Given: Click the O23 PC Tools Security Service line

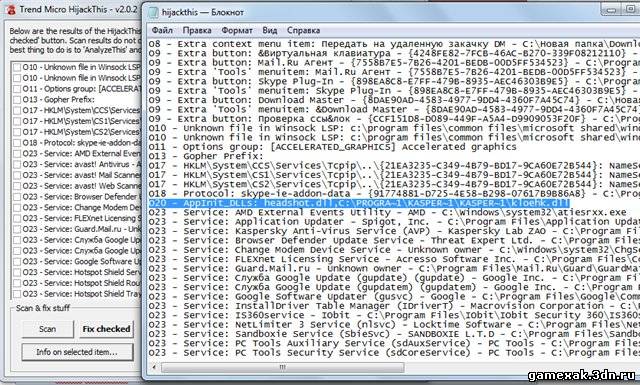Looking at the screenshot, I should (x=394, y=353).
